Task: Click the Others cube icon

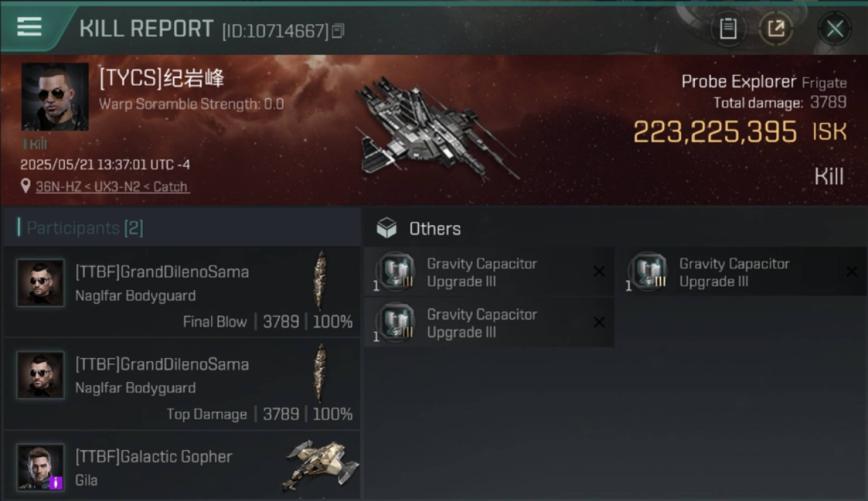Action: 387,229
